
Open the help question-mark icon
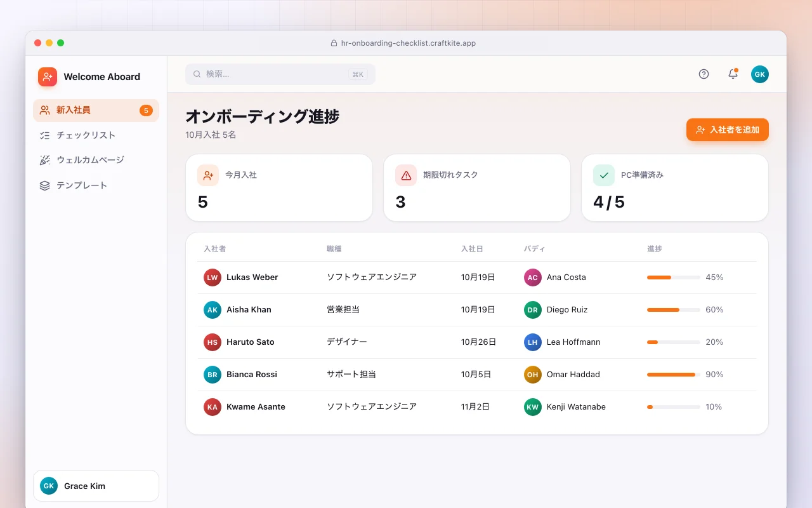pos(704,74)
